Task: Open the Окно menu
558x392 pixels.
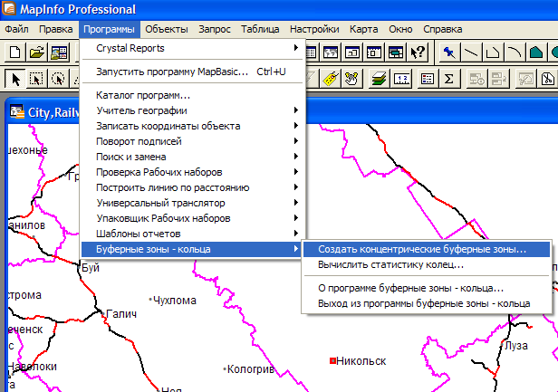Action: [x=400, y=29]
